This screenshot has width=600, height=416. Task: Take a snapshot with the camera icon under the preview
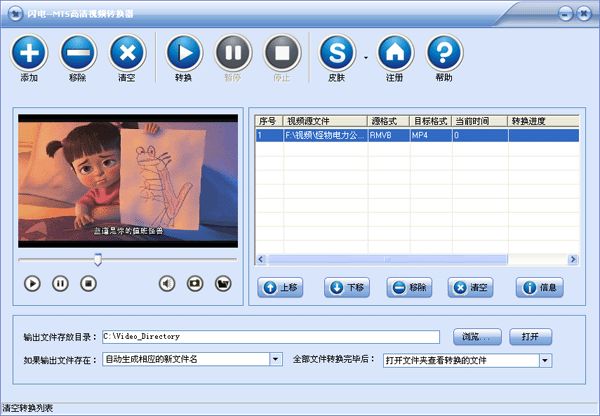(x=195, y=283)
